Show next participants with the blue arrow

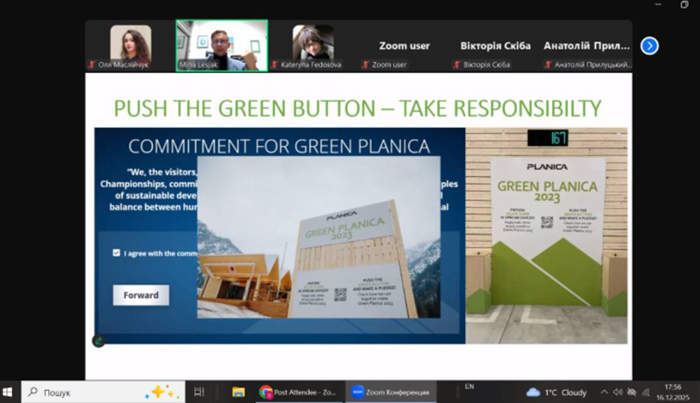(x=649, y=45)
